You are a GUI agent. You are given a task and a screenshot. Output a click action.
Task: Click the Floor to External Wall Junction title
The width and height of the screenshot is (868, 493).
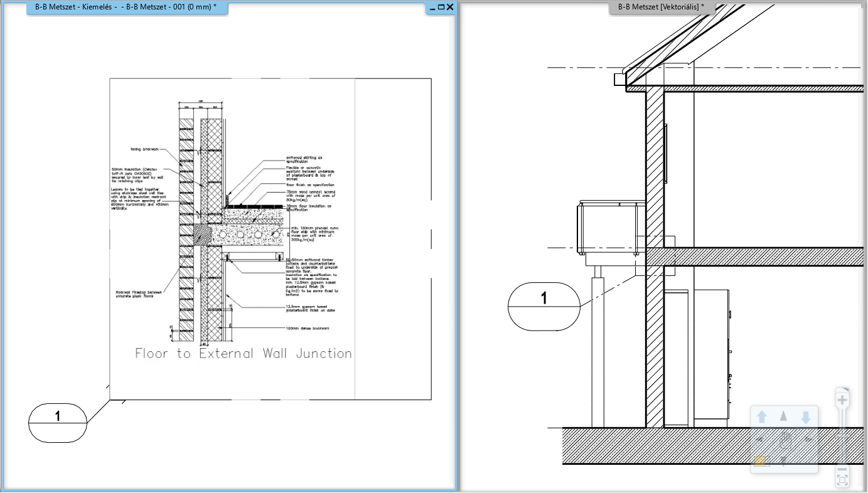point(244,354)
